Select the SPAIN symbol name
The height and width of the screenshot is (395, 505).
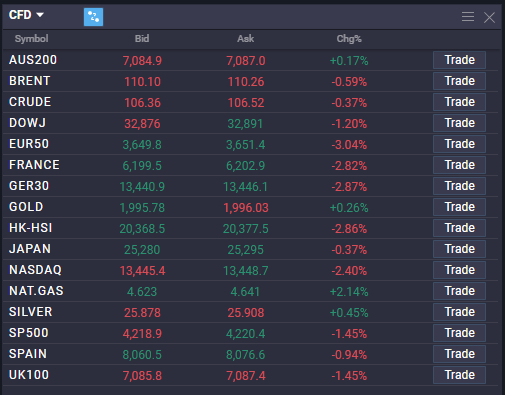[x=28, y=354]
